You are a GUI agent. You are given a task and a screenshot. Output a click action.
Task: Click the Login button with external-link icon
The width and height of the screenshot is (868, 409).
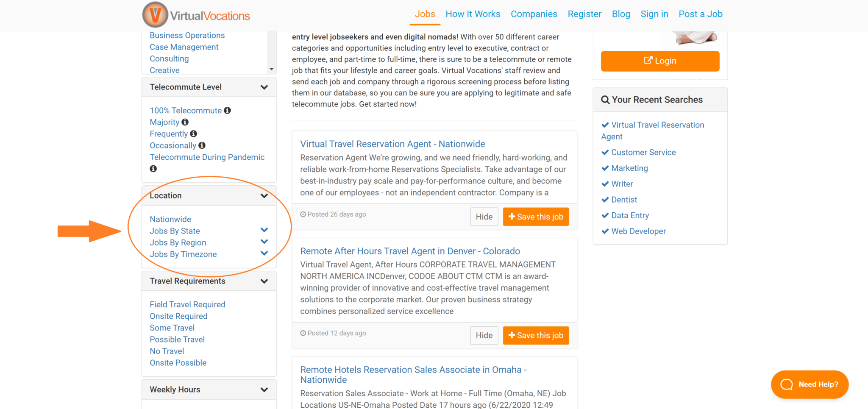coord(660,61)
